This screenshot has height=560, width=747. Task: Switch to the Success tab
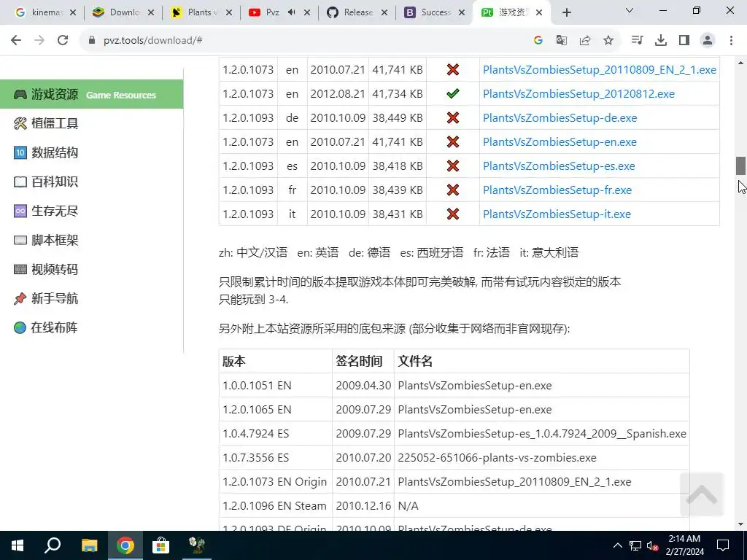435,13
